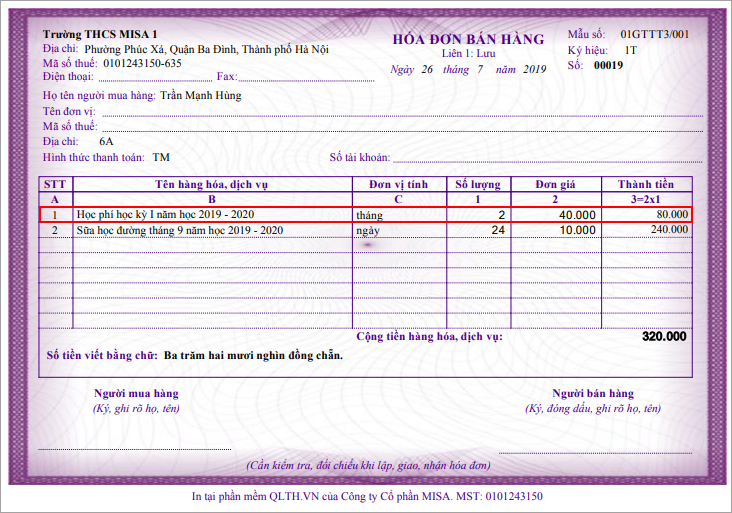Click the buyer name 'Trần Mạnh Hùng'
732x513 pixels.
pyautogui.click(x=201, y=96)
